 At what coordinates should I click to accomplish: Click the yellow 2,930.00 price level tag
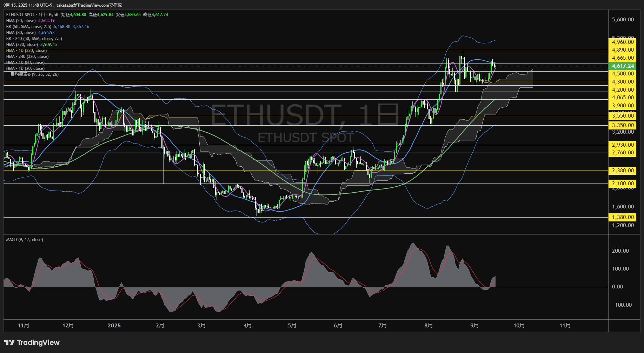pos(622,145)
